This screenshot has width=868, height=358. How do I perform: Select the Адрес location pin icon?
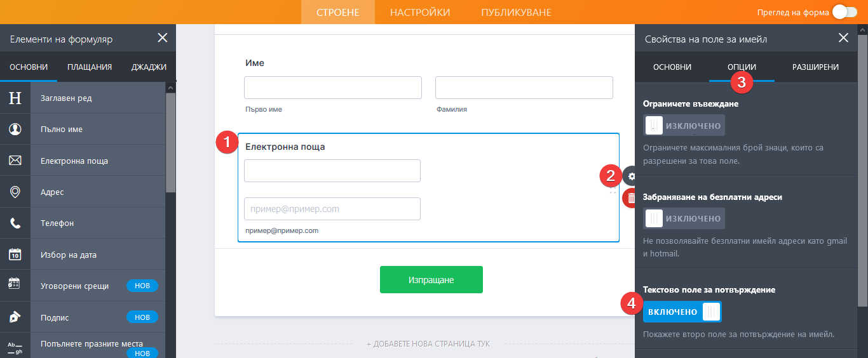[x=15, y=192]
